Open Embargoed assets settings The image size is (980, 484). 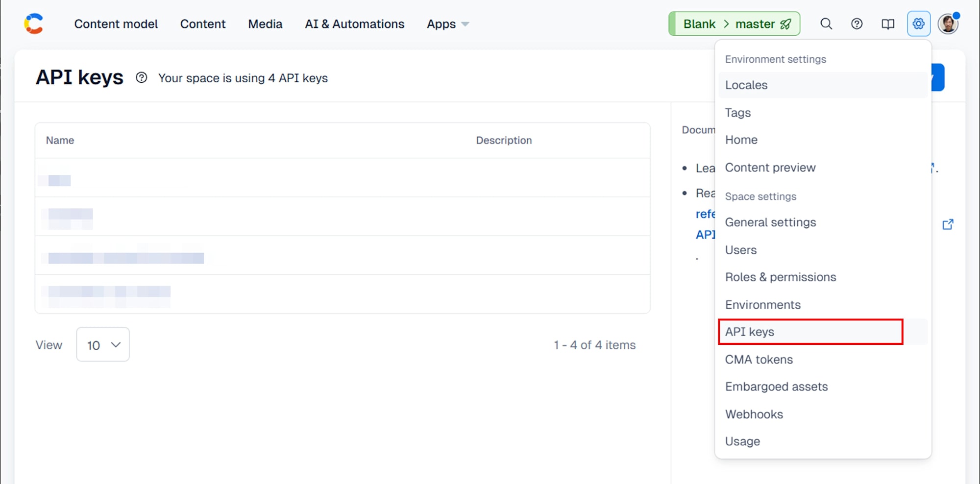[x=776, y=387]
